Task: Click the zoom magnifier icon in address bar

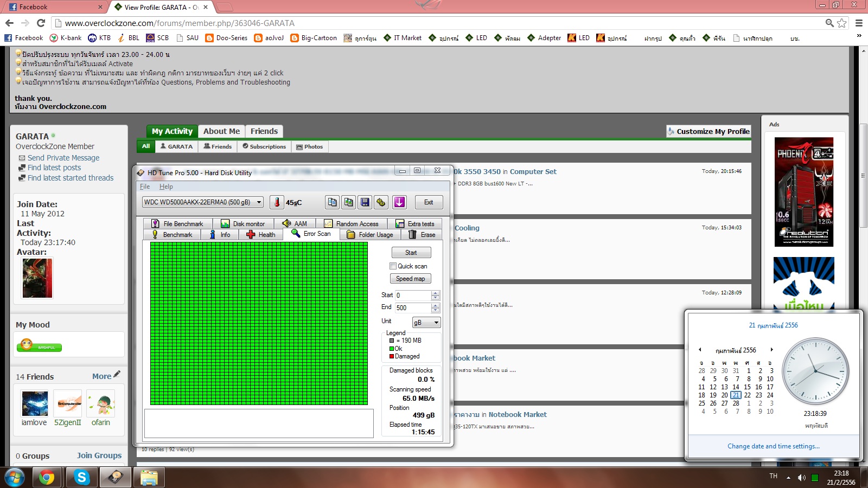Action: pyautogui.click(x=829, y=23)
